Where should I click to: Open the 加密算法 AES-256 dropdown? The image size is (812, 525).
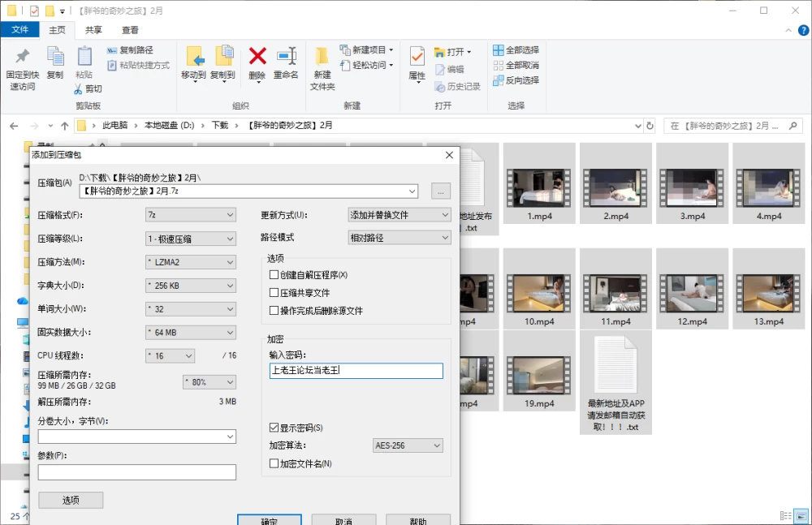[x=408, y=445]
